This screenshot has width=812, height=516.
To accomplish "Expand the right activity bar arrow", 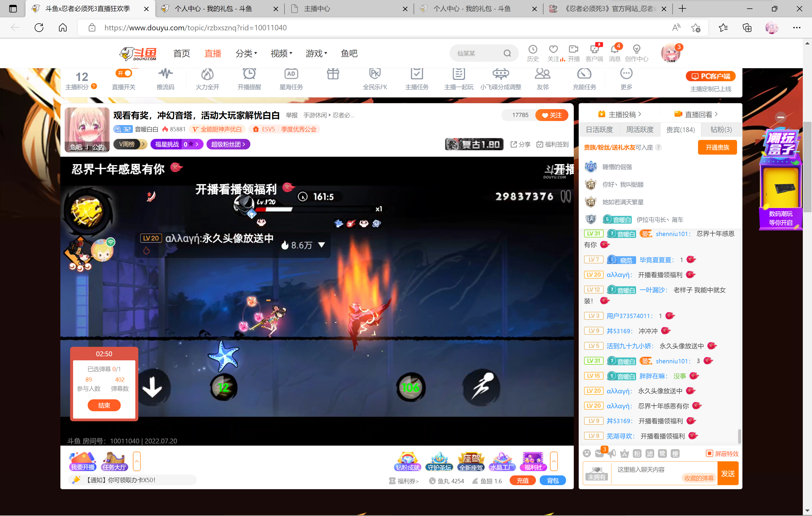I will pyautogui.click(x=554, y=461).
